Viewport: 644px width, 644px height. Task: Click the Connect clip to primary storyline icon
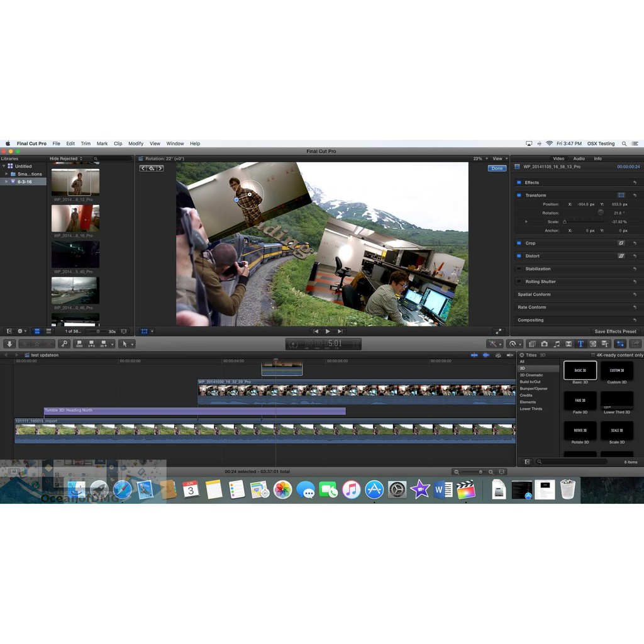80,344
